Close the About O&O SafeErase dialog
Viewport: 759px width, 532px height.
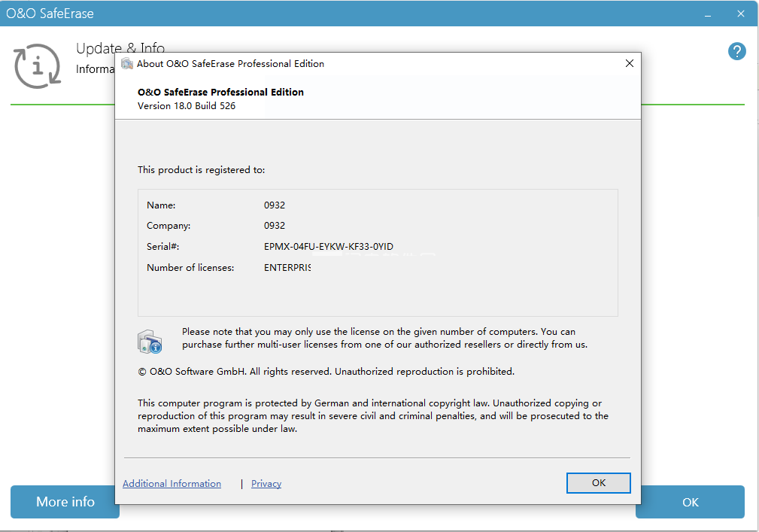tap(630, 63)
